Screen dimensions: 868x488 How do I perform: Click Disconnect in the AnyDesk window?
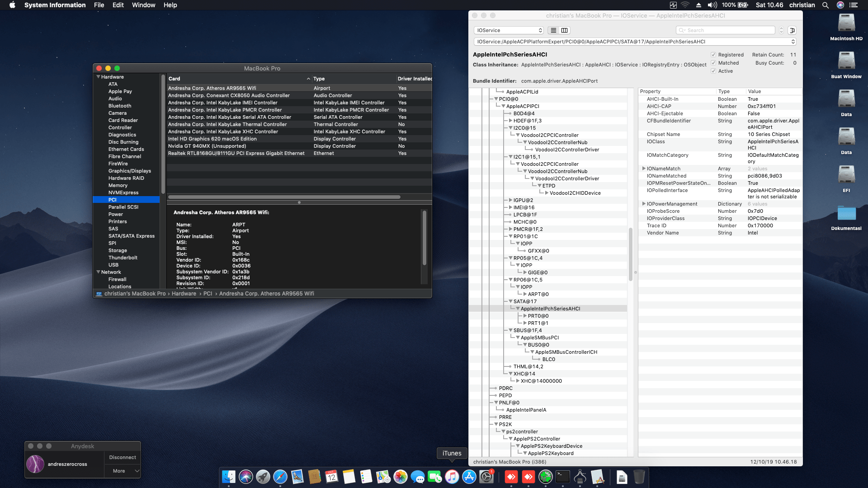point(122,457)
